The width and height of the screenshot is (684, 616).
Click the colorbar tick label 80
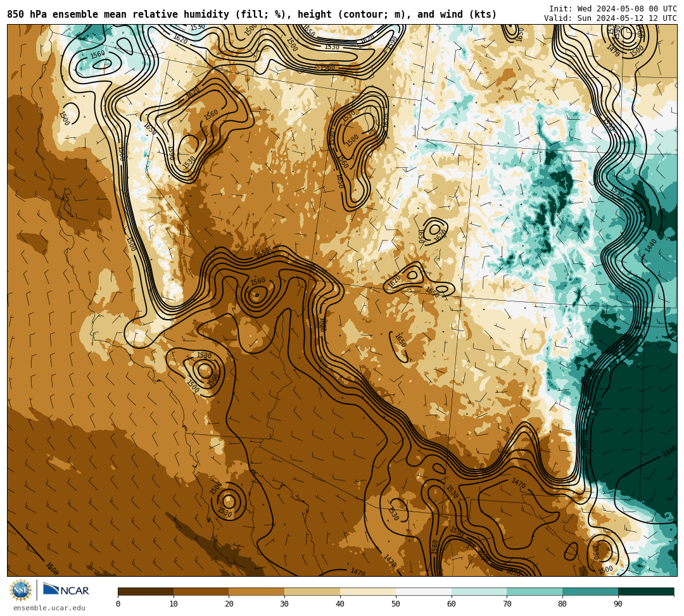563,604
